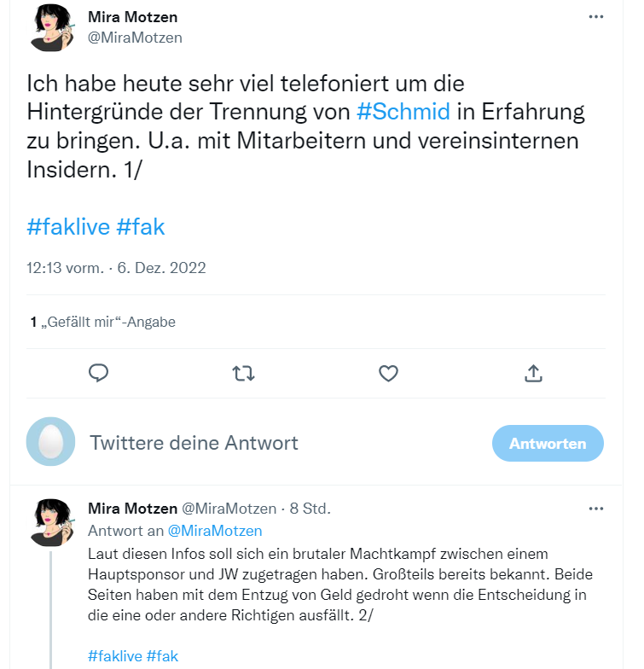Like the tweet with heart icon
Image resolution: width=644 pixels, height=669 pixels.
tap(389, 373)
